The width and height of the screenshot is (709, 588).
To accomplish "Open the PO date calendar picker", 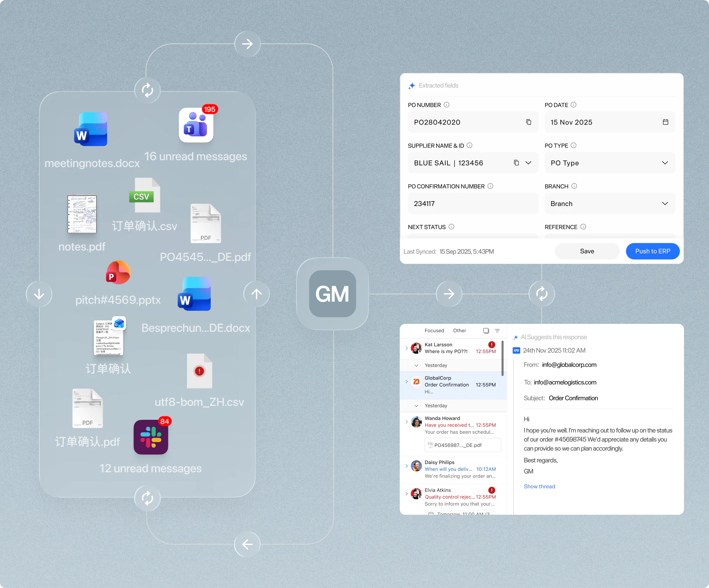I will click(665, 122).
